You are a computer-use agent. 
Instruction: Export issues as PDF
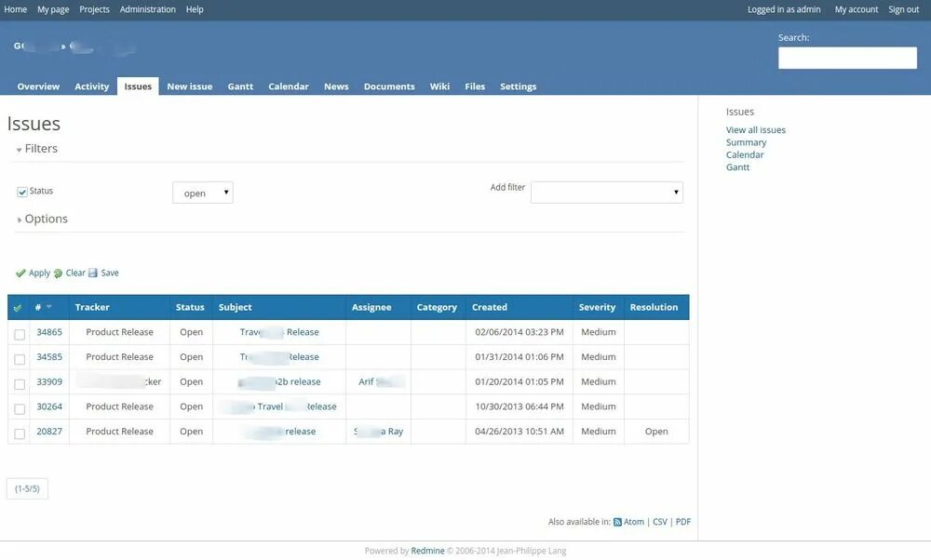coord(682,522)
